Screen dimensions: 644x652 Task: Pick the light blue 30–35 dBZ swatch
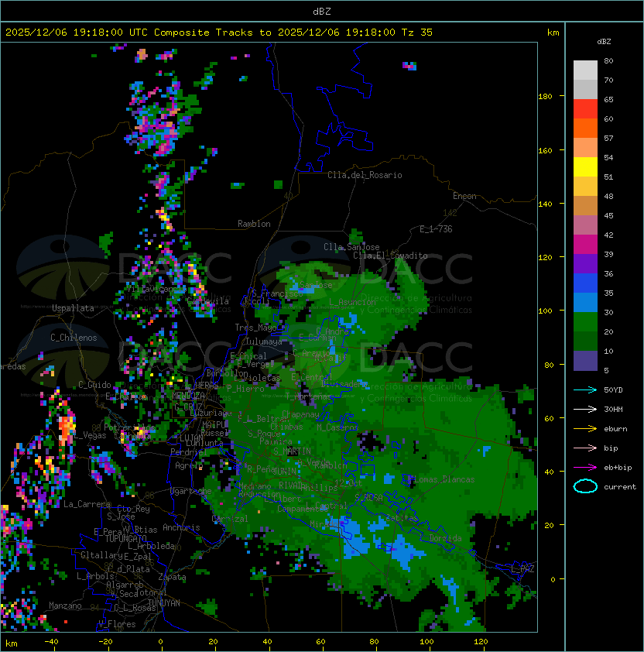(585, 302)
